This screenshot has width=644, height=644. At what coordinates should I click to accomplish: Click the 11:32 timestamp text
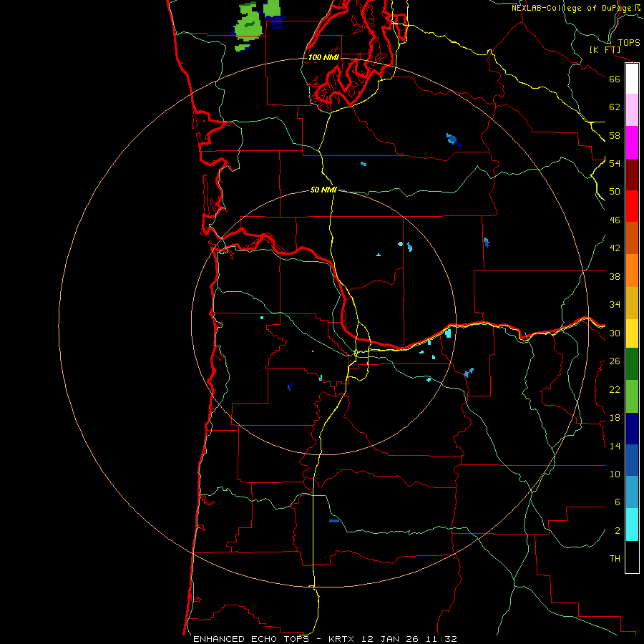(x=443, y=639)
